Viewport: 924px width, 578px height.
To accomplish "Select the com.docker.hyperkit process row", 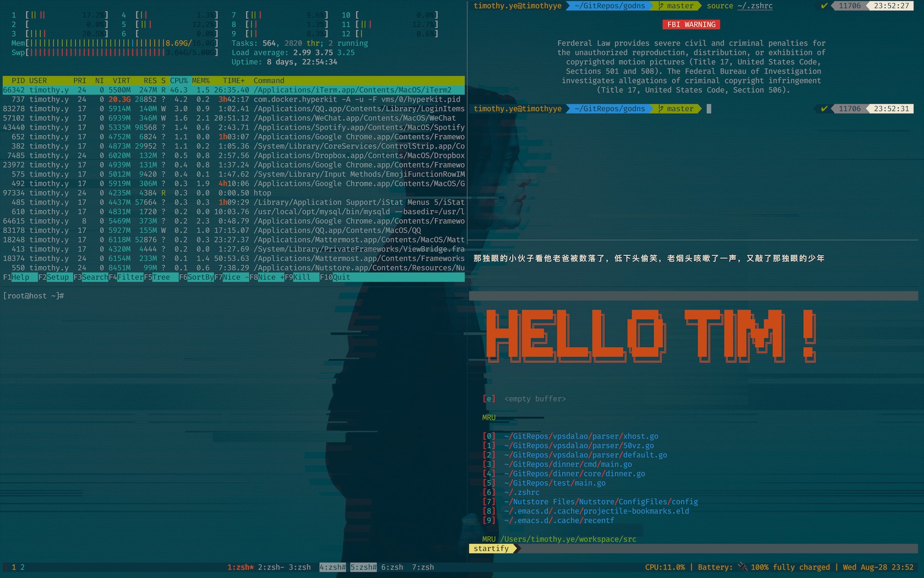I will pyautogui.click(x=234, y=100).
